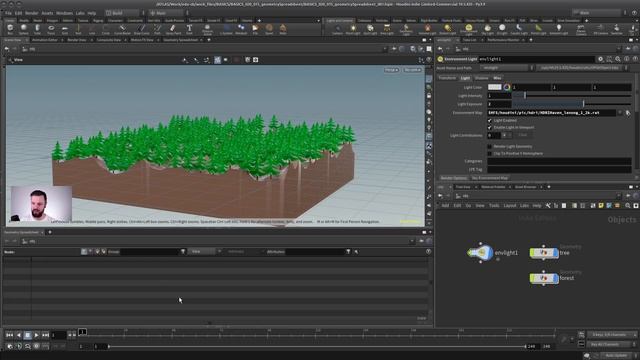Enable Clip To Positive Y Hemisphere checkbox

pyautogui.click(x=489, y=153)
